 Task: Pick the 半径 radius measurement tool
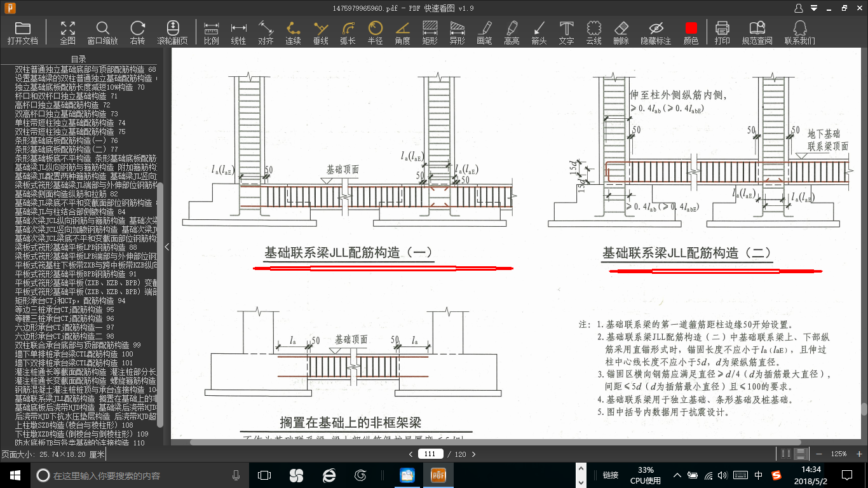(376, 32)
